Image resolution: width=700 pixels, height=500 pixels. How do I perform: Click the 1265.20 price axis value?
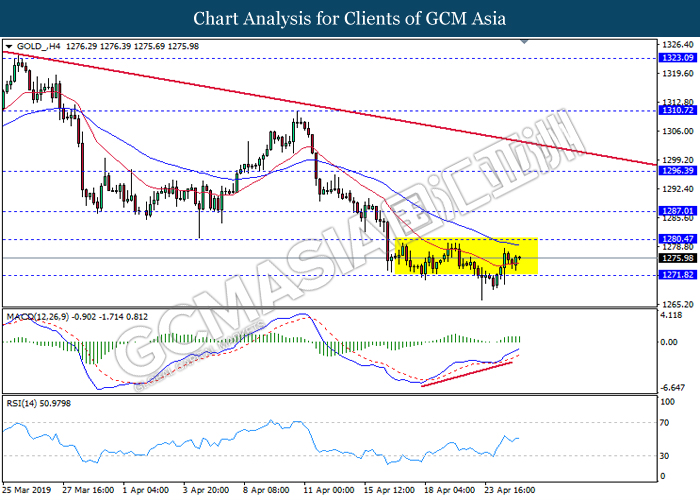click(x=678, y=304)
